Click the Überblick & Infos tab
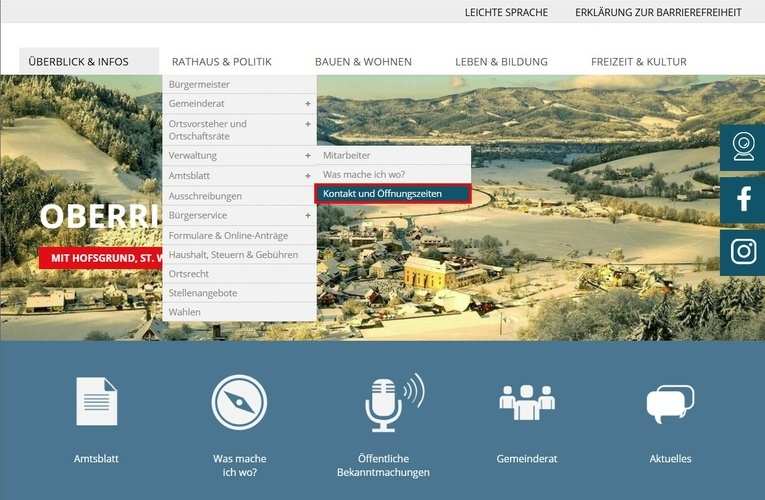The width and height of the screenshot is (765, 500). (x=79, y=62)
